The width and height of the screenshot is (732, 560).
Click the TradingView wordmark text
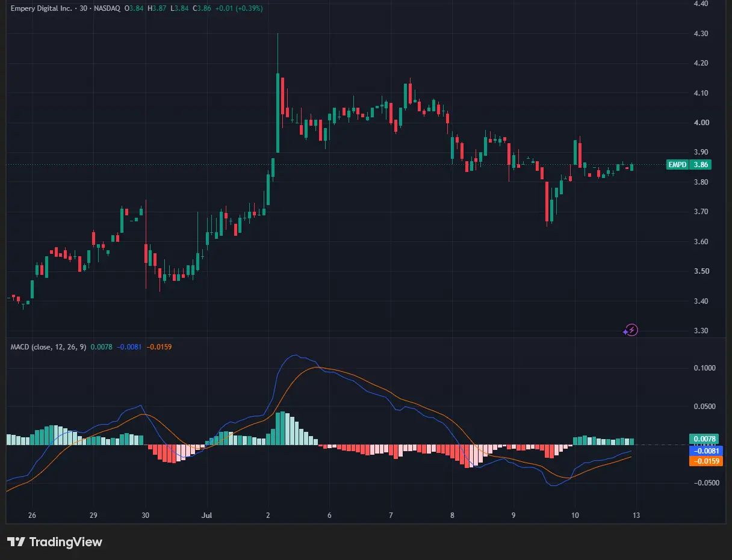66,542
